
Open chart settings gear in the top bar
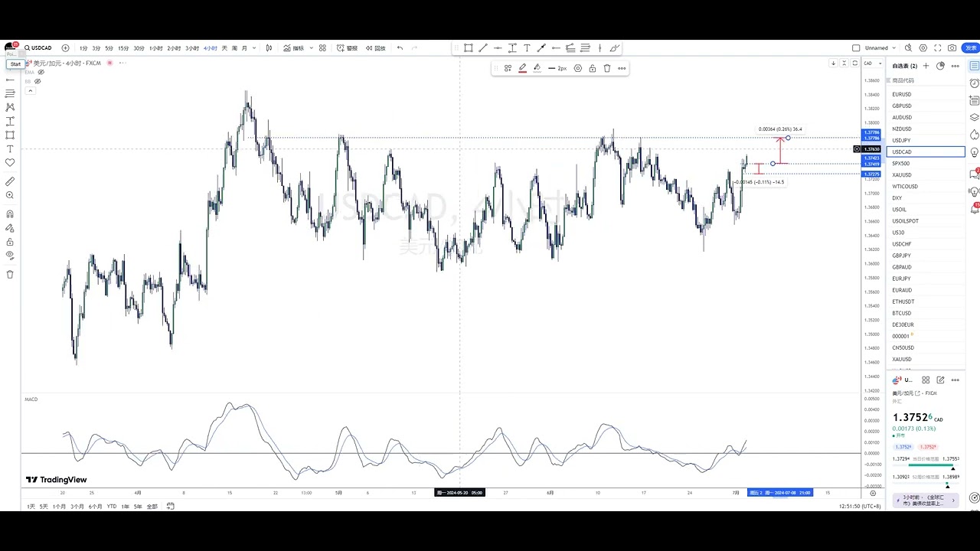click(923, 48)
